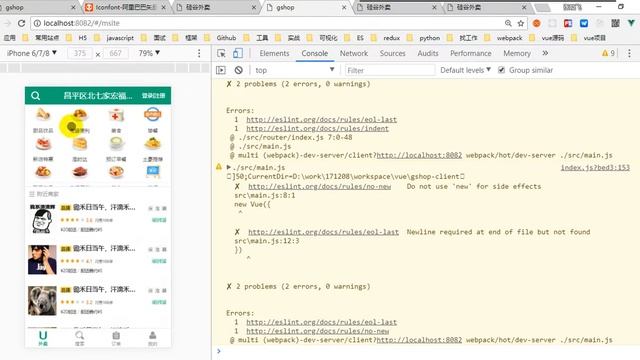
Task: Switch to the Performance tab
Action: (471, 53)
